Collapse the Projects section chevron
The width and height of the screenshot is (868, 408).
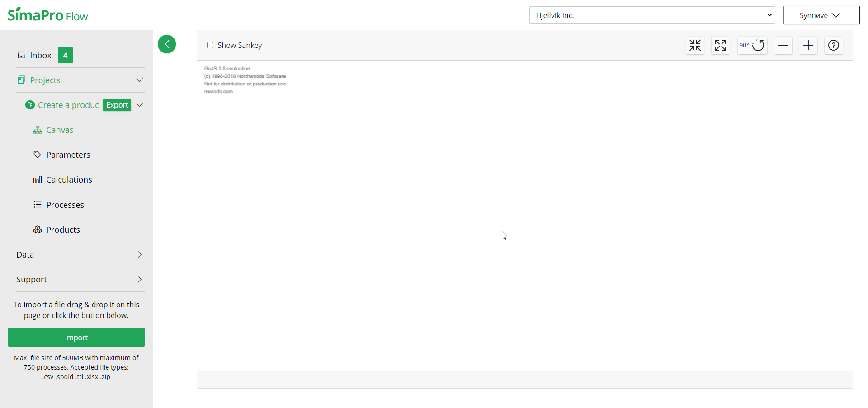coord(140,80)
